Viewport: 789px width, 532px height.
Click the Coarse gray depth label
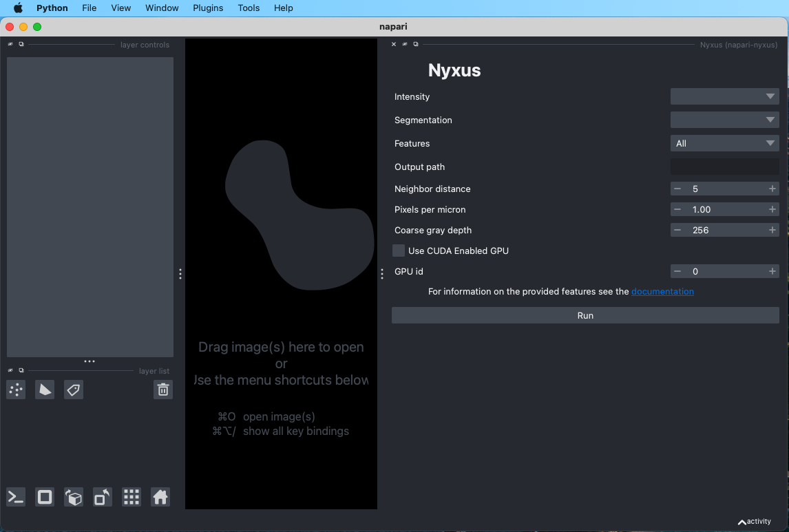(x=433, y=231)
